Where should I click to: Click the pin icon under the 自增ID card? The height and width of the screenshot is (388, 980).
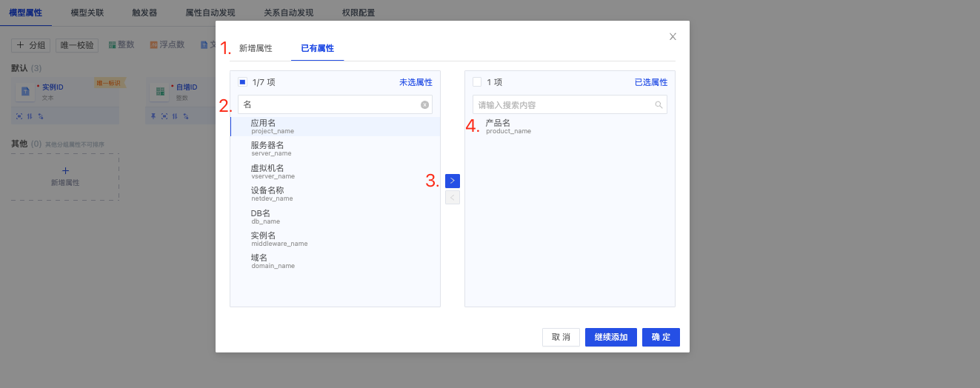pos(153,116)
